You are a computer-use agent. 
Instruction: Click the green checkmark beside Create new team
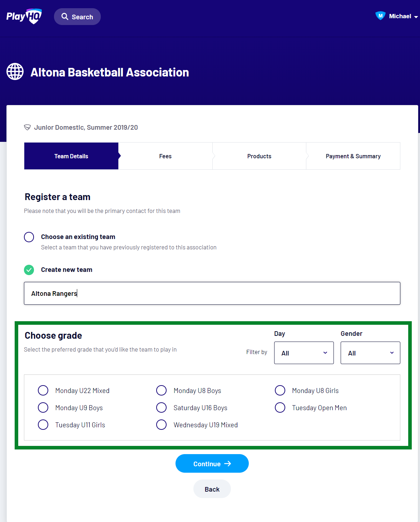(29, 270)
